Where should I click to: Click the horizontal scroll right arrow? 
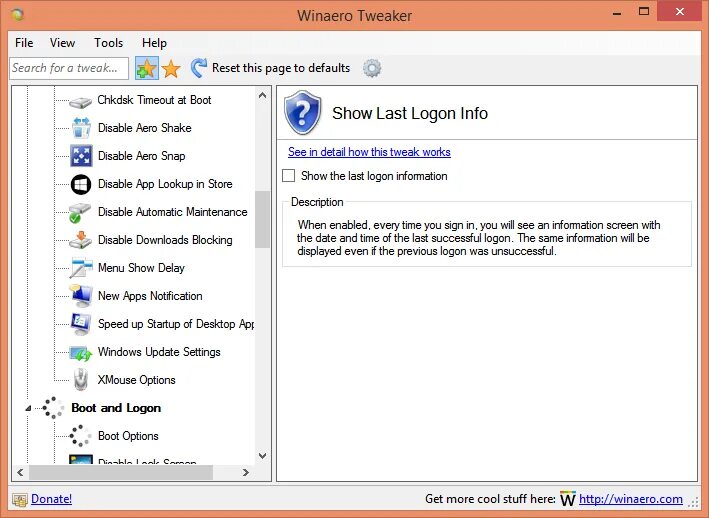tap(246, 472)
